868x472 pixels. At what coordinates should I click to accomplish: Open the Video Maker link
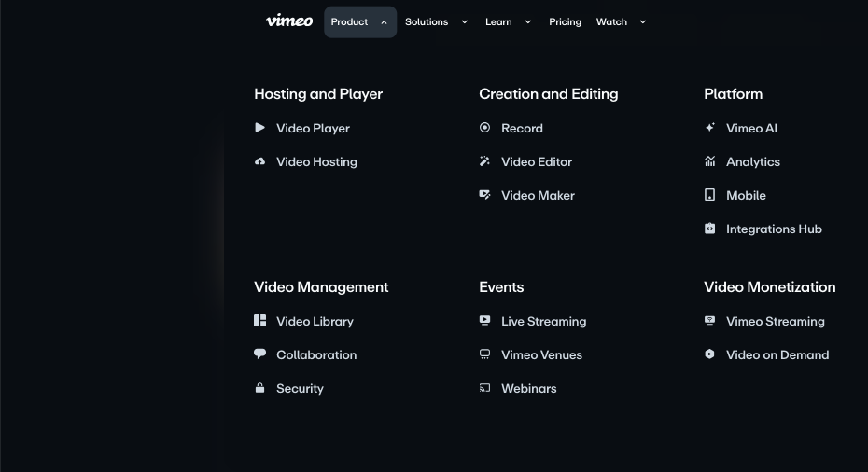(x=538, y=195)
